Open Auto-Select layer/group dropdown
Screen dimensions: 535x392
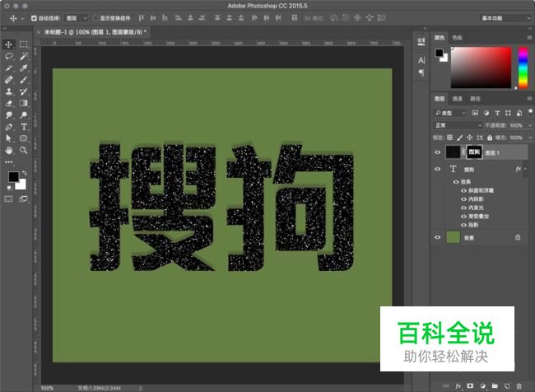77,18
